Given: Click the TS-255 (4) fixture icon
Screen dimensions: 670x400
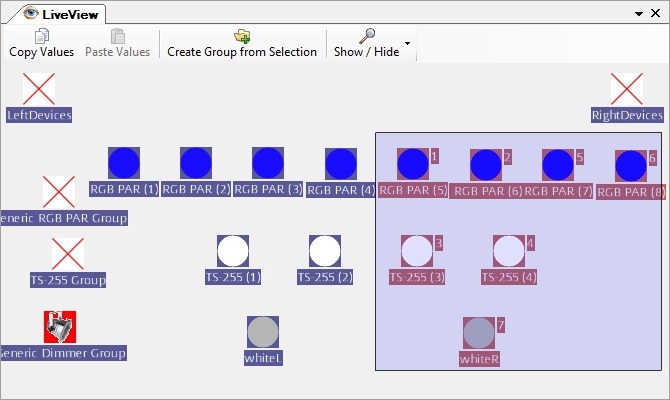Looking at the screenshot, I should [508, 251].
